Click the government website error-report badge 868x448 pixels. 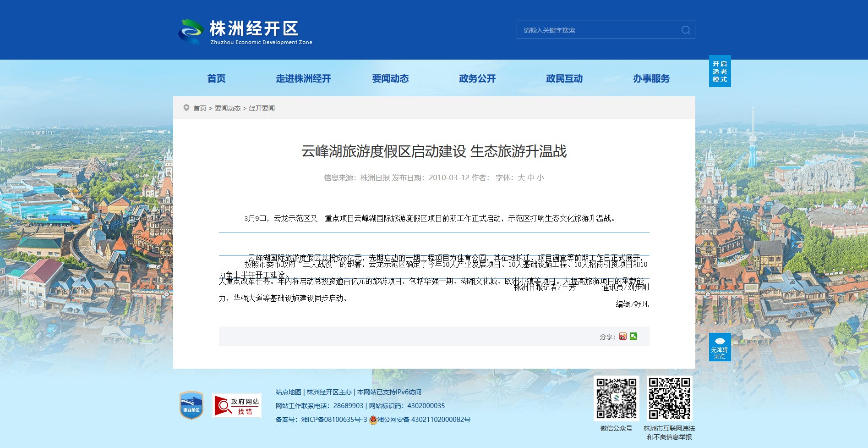[236, 406]
